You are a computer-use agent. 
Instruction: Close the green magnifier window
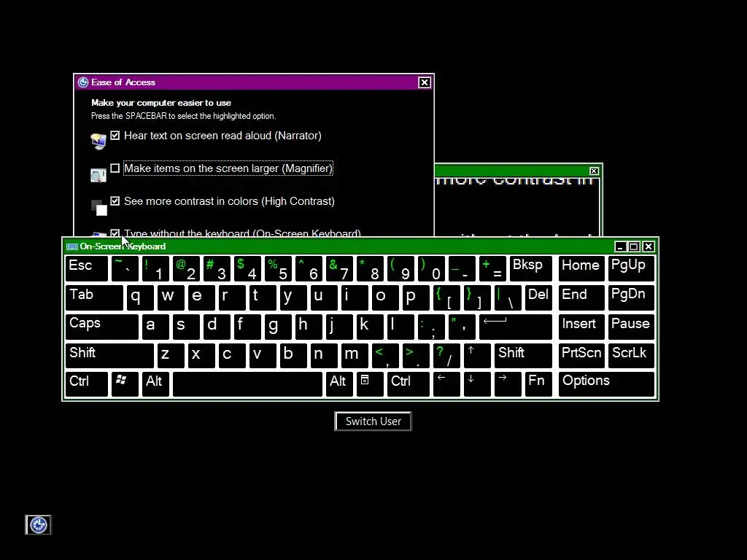594,171
